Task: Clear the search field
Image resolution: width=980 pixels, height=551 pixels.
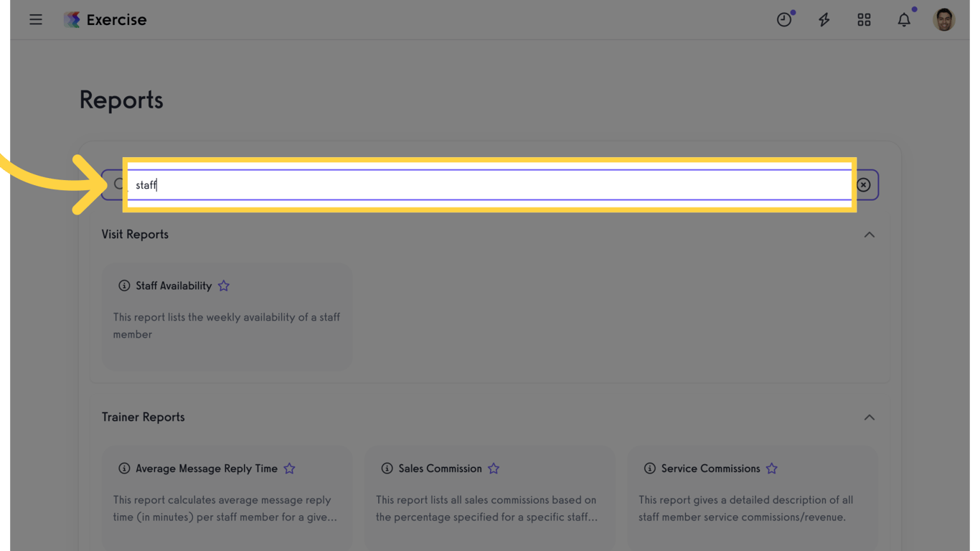Action: point(863,184)
